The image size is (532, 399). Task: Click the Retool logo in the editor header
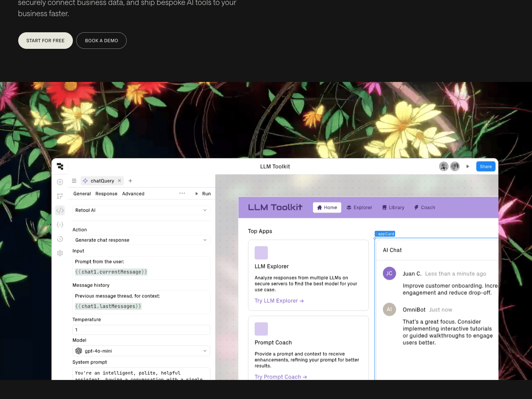[x=60, y=166]
